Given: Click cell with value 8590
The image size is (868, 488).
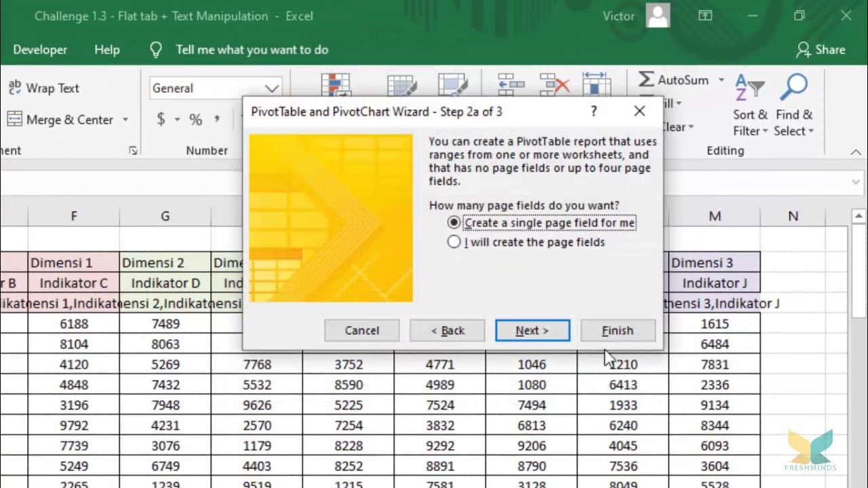Looking at the screenshot, I should (349, 385).
